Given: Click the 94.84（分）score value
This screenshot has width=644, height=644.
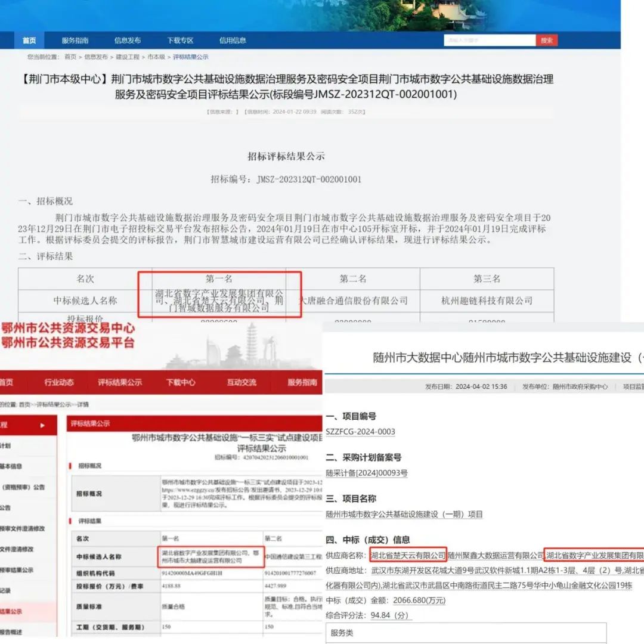Looking at the screenshot, I should [x=390, y=615].
